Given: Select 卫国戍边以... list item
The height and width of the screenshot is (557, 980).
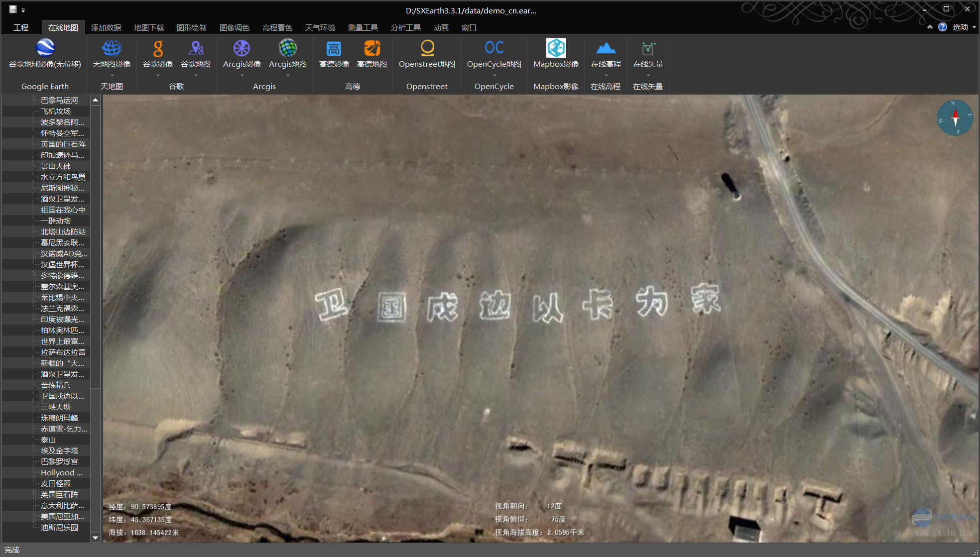Looking at the screenshot, I should [62, 396].
